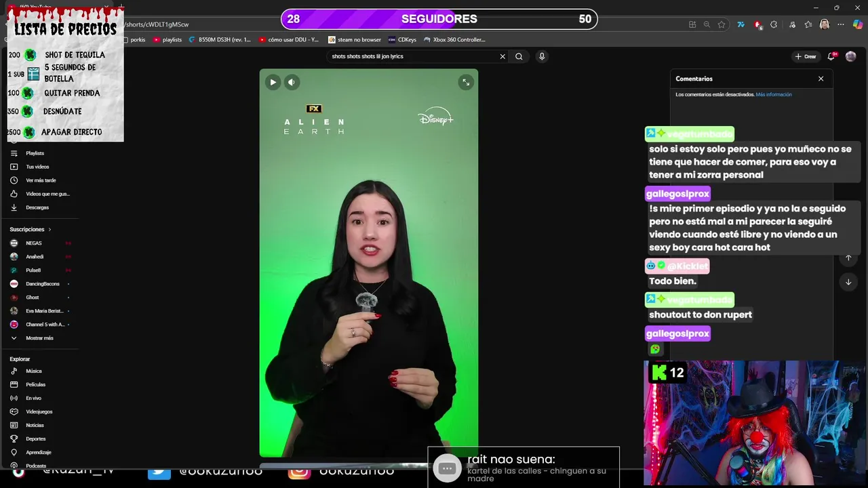Mute the short's volume speaker icon

click(x=292, y=82)
